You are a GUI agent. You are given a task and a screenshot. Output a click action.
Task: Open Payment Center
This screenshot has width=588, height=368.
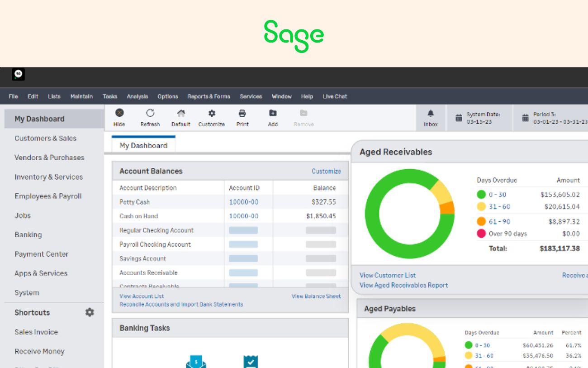(41, 254)
